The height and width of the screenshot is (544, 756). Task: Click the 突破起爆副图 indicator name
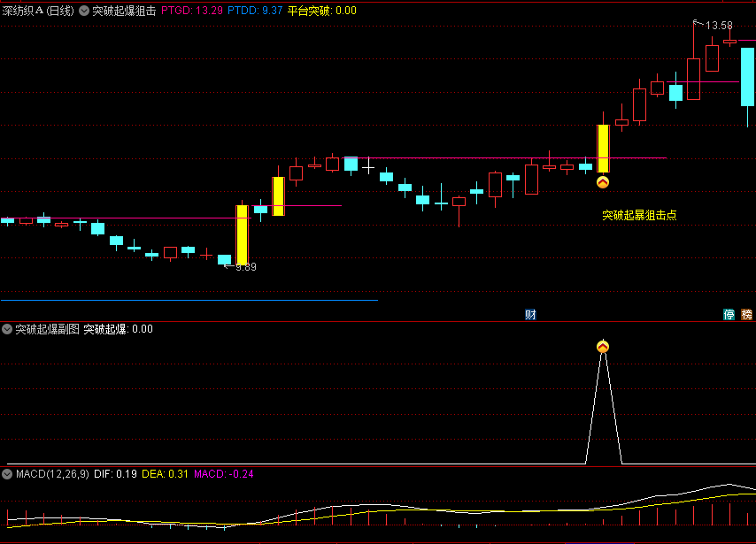(x=47, y=329)
